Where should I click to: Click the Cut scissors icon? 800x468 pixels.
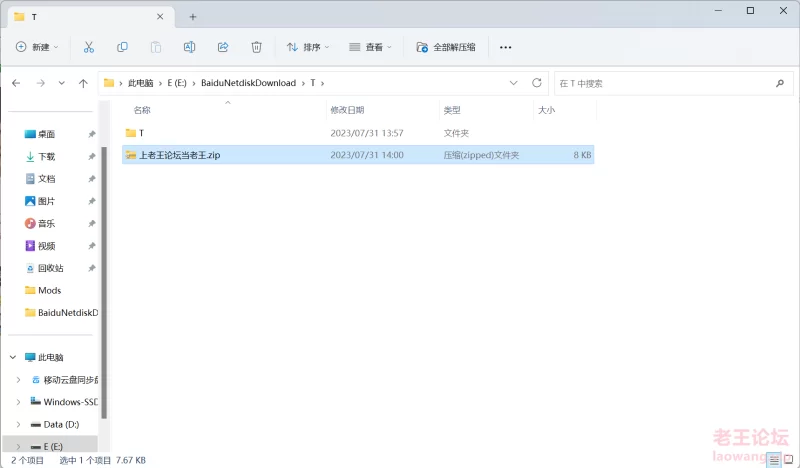(x=88, y=47)
